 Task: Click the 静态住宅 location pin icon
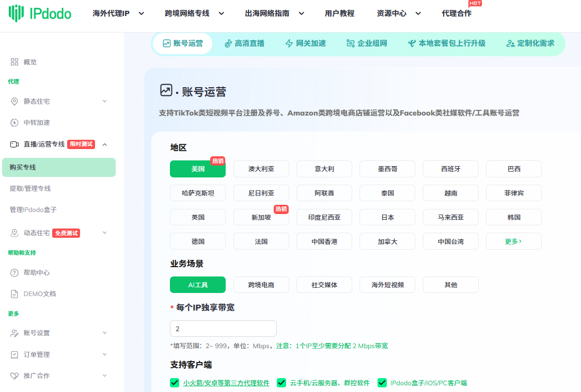point(14,102)
